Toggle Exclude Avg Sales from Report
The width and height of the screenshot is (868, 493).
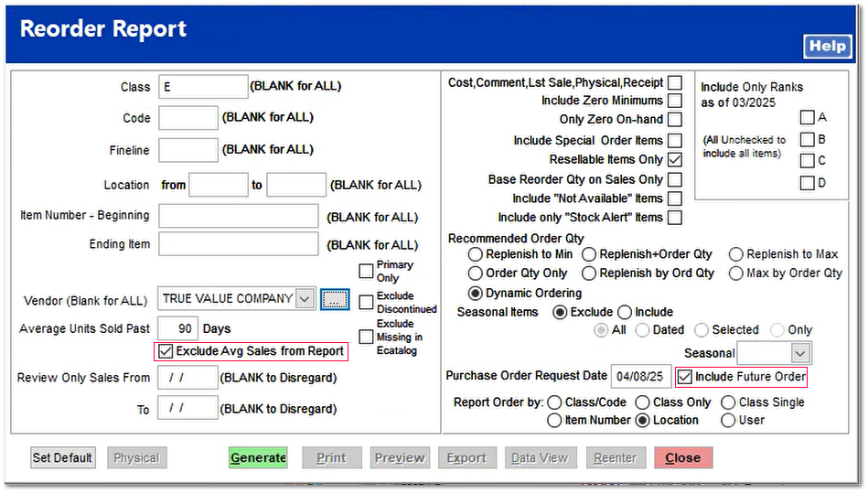[166, 351]
